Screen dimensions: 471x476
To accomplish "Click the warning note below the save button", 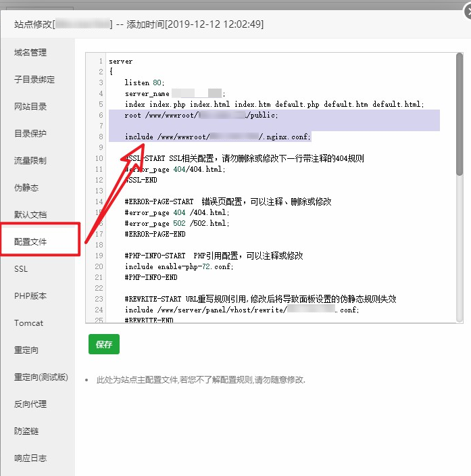I will point(201,380).
